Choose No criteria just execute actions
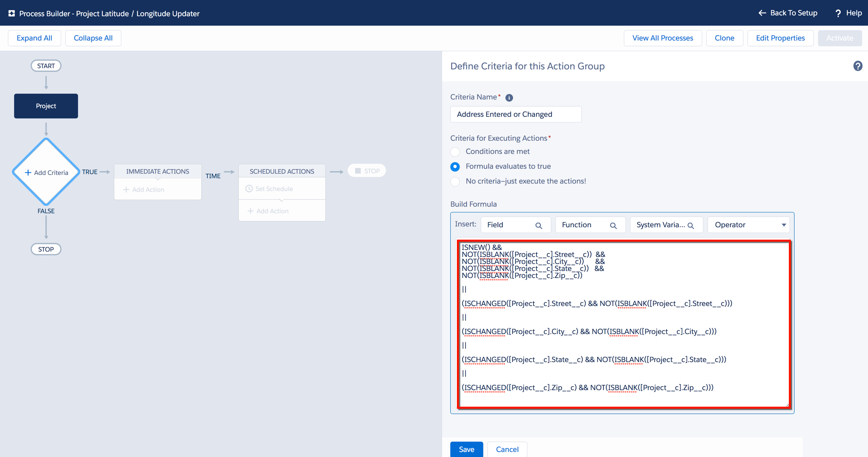Screen dimensions: 868x457 click(x=455, y=181)
